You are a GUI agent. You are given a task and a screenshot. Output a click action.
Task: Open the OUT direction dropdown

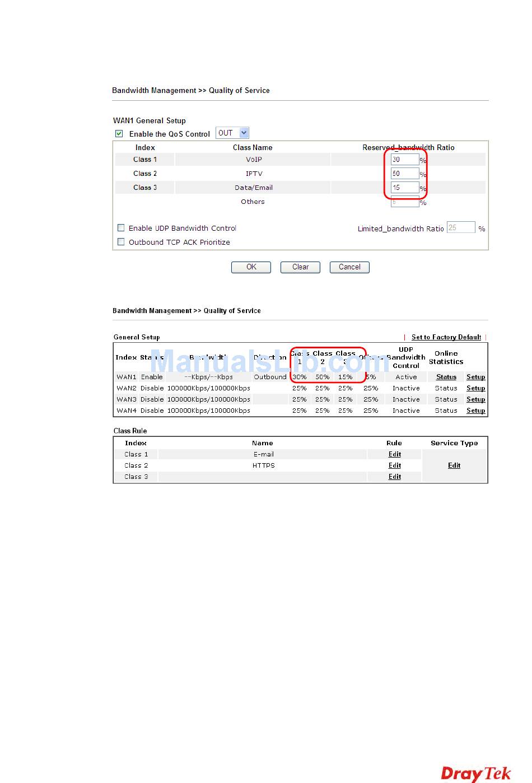point(232,133)
